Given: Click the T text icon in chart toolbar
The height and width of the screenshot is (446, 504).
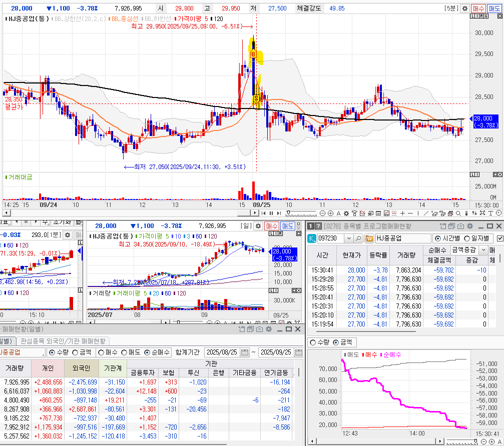Looking at the screenshot, I should (490, 213).
